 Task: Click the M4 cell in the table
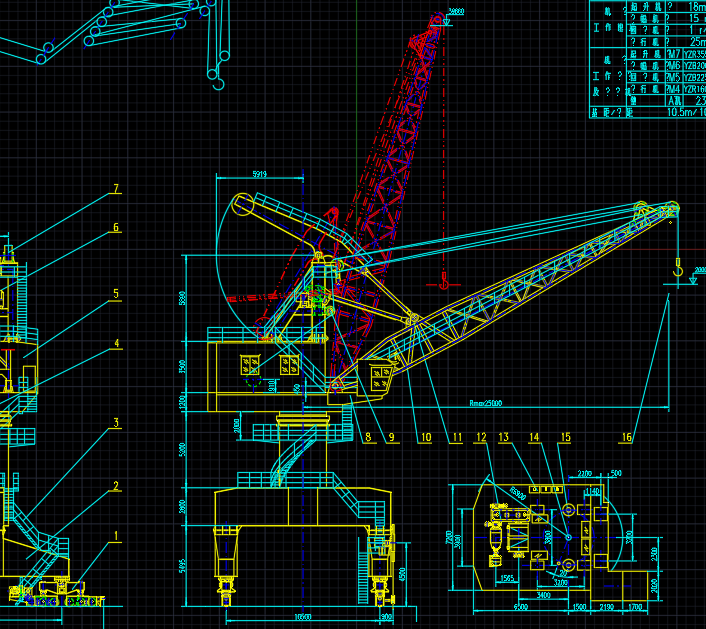[674, 89]
